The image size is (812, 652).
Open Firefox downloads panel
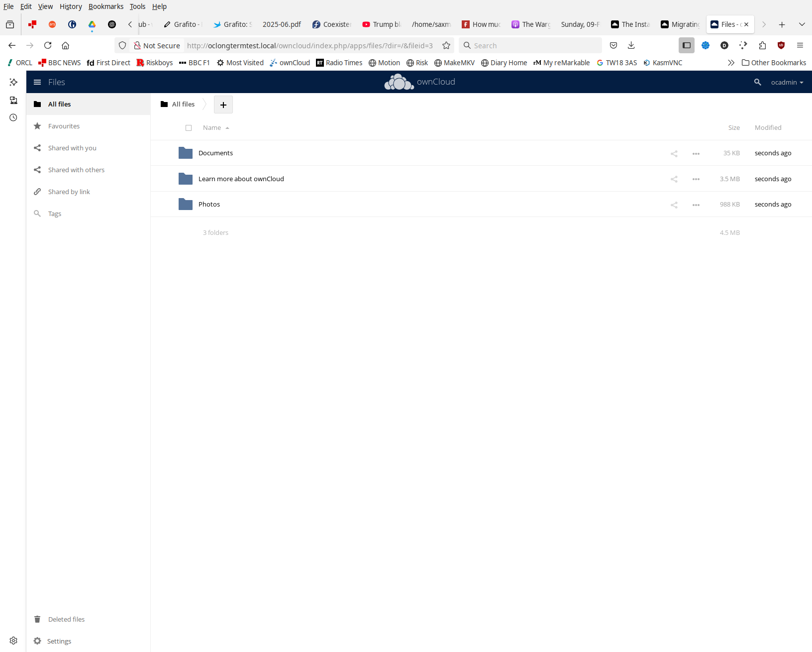click(631, 45)
